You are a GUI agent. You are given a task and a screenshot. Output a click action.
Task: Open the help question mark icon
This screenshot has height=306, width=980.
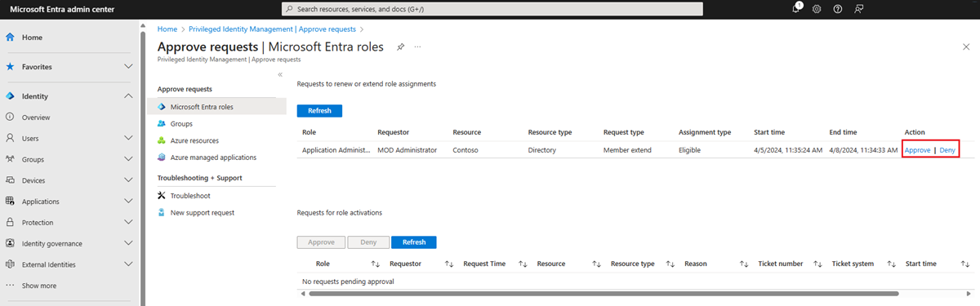pyautogui.click(x=838, y=8)
